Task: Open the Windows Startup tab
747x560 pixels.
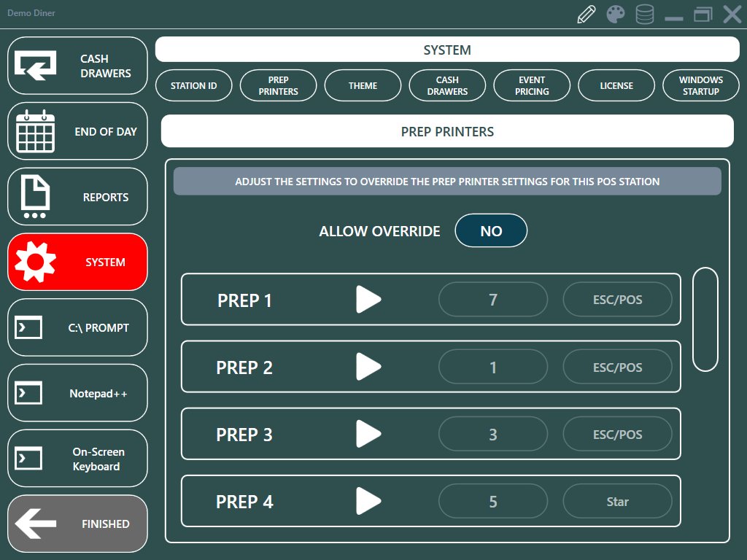Action: click(700, 85)
